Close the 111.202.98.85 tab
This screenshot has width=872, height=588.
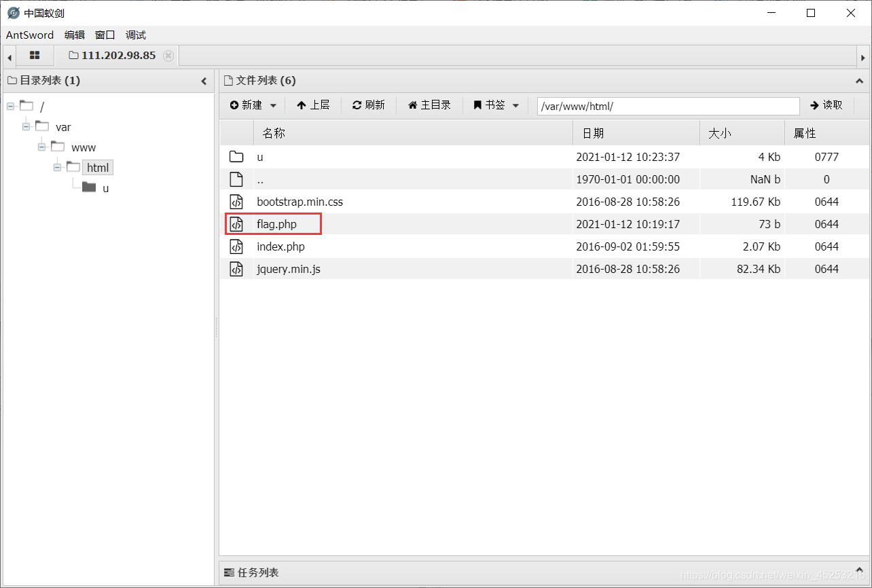pos(168,56)
